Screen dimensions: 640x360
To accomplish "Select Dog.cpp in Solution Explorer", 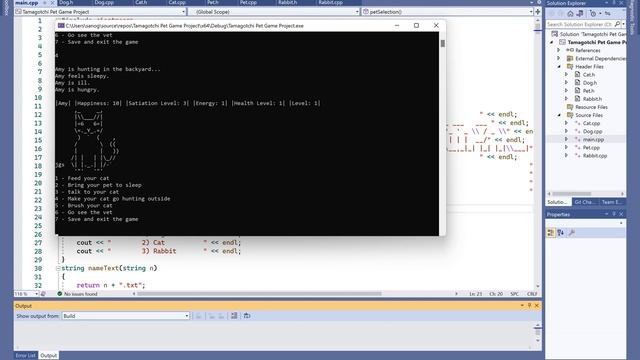I will tap(592, 131).
